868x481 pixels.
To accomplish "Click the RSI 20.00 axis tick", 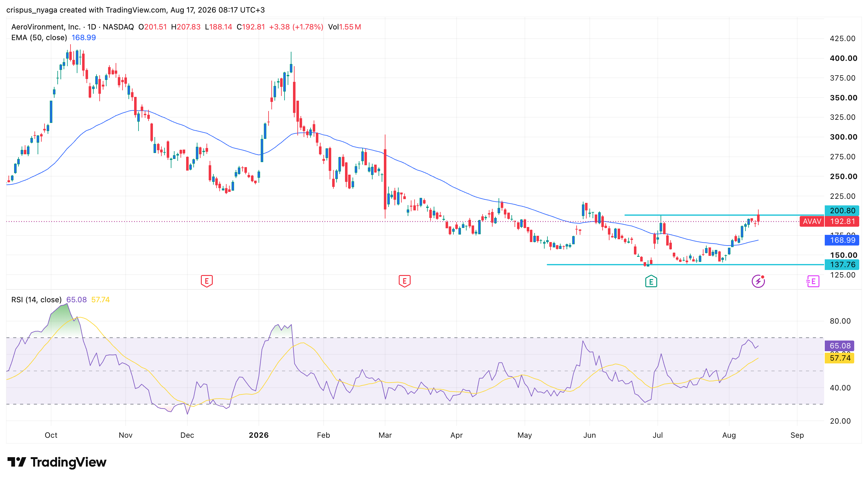I will coord(840,421).
